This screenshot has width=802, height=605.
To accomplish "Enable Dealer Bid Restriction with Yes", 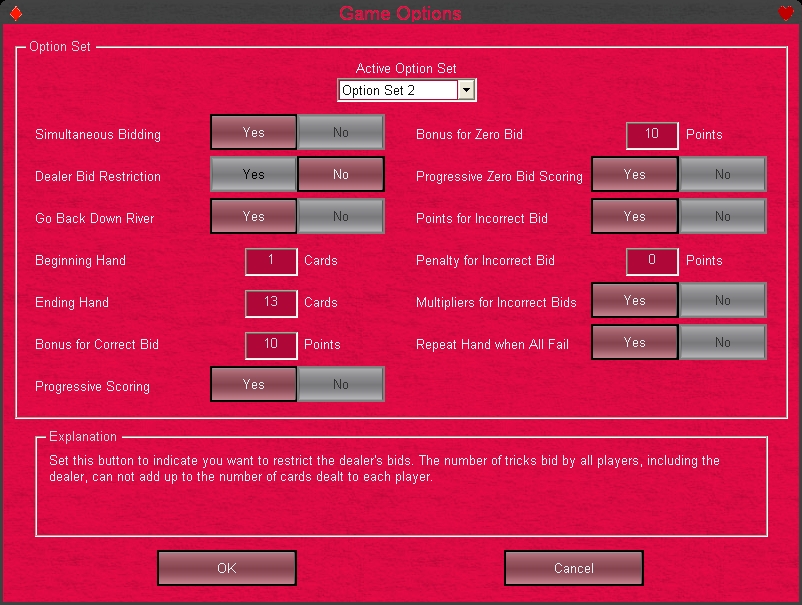I will (x=254, y=174).
